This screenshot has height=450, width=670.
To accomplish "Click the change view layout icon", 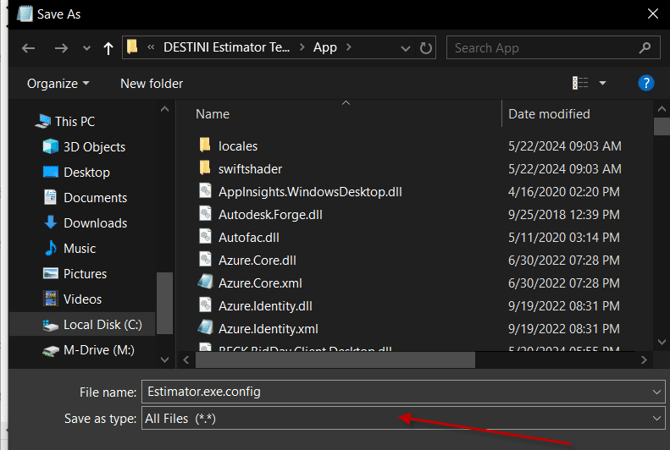I will click(x=581, y=83).
